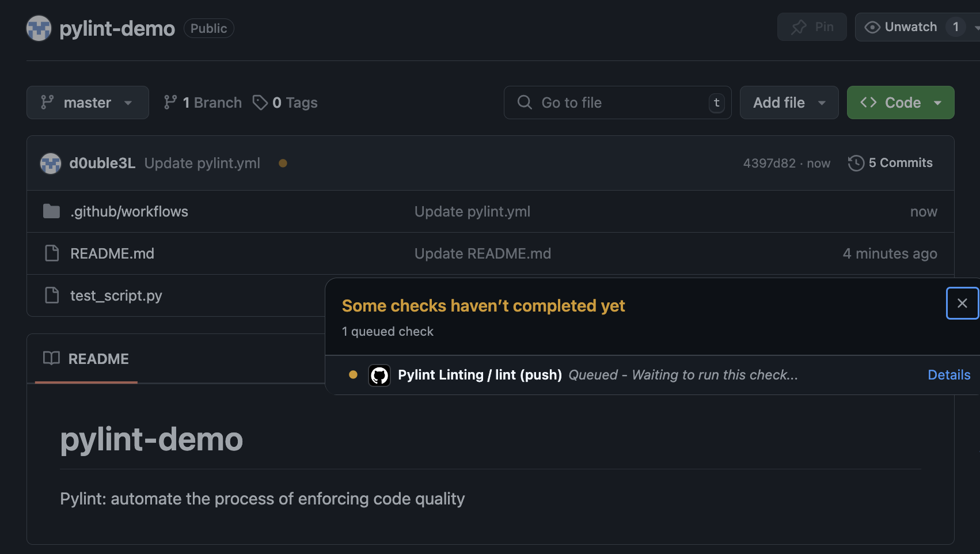Open the d0uble3L author profile link
The height and width of the screenshot is (554, 980).
102,164
